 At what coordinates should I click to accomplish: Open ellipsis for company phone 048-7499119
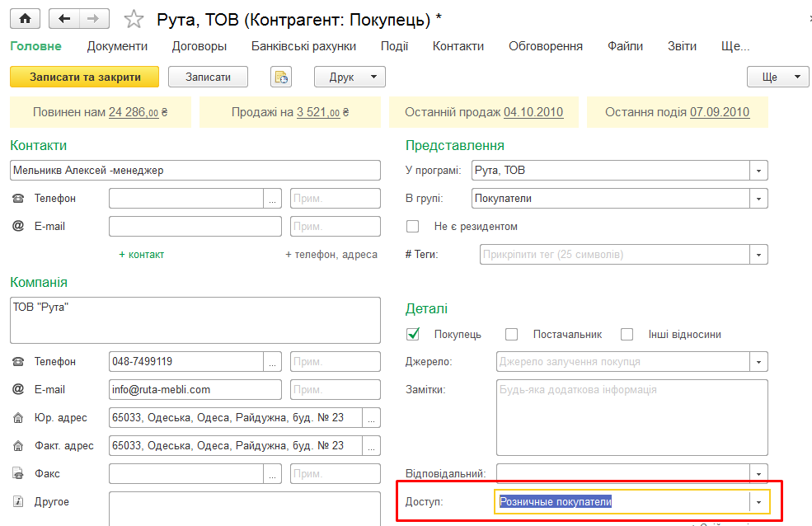(x=272, y=361)
